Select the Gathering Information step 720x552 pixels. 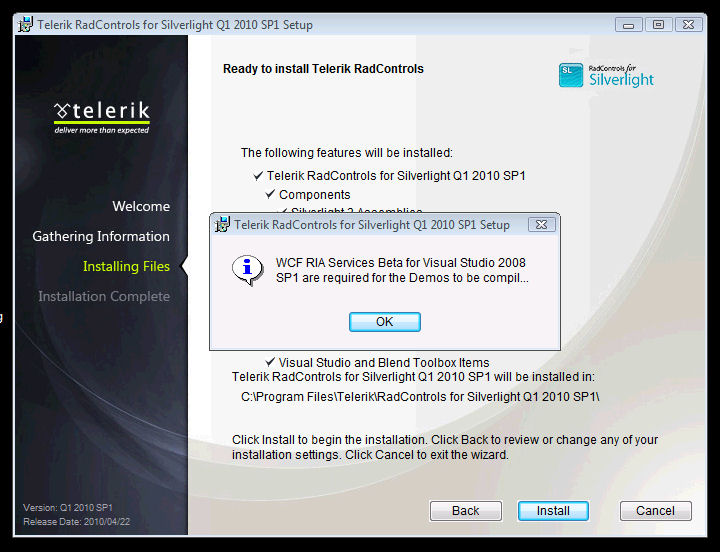[101, 236]
